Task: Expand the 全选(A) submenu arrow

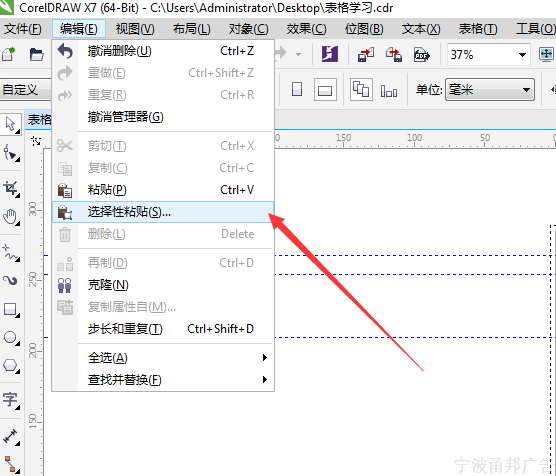Action: click(265, 358)
